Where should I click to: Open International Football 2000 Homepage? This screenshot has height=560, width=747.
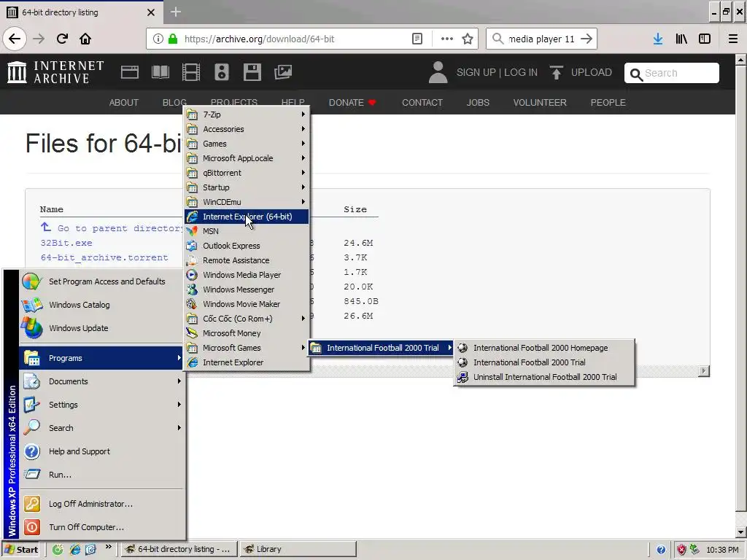coord(544,348)
